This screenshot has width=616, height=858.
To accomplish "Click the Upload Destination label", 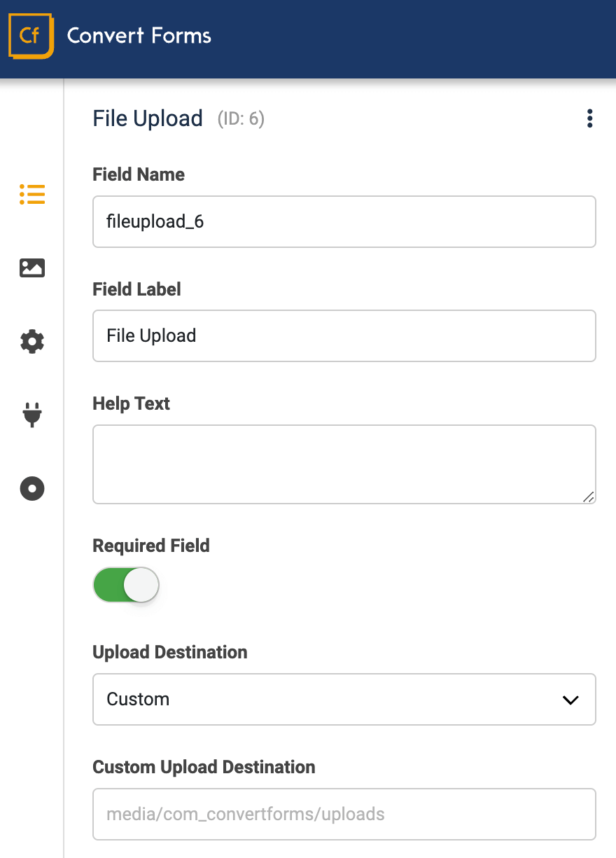I will tap(170, 652).
